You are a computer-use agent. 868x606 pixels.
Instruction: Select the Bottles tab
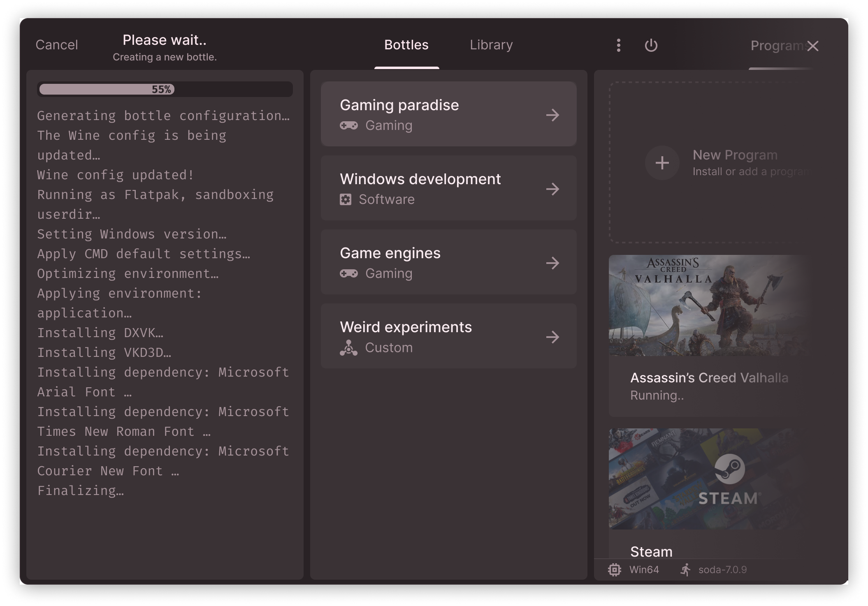click(406, 45)
